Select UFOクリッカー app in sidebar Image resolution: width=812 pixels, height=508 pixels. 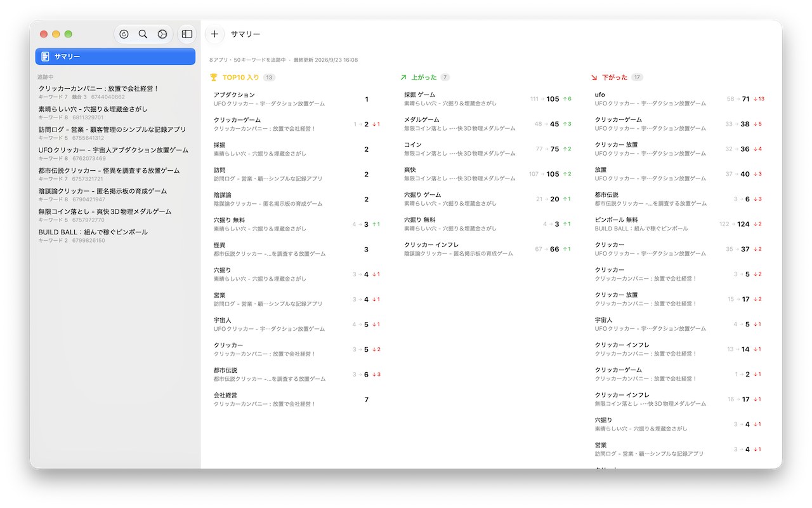point(115,154)
